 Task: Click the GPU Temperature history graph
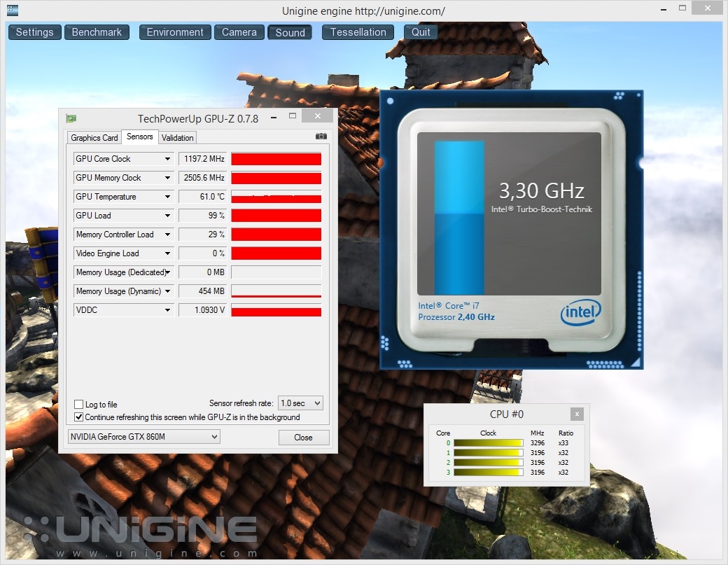(x=276, y=197)
